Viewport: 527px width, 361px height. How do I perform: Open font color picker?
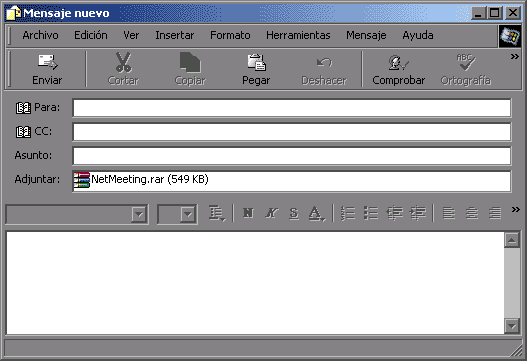(x=317, y=213)
